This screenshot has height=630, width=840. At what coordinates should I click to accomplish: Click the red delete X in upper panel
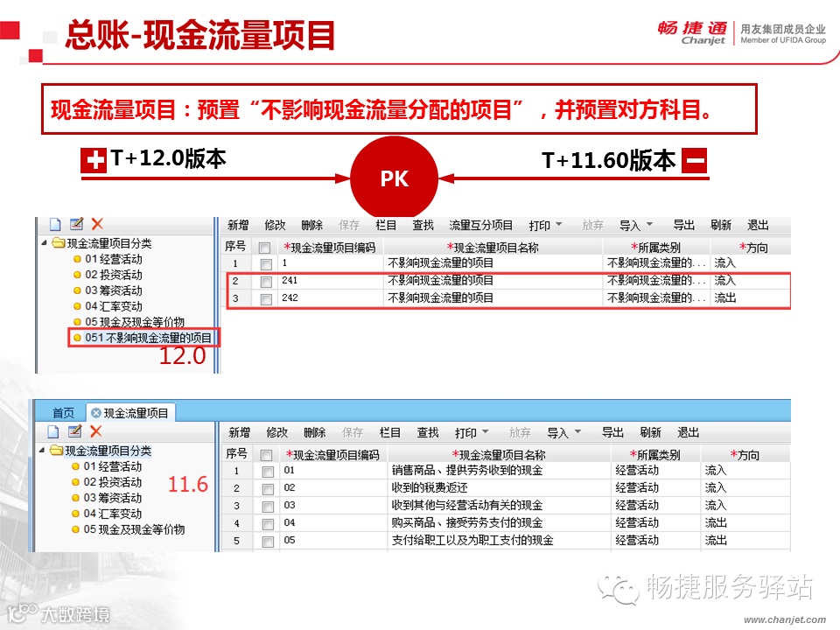(97, 223)
